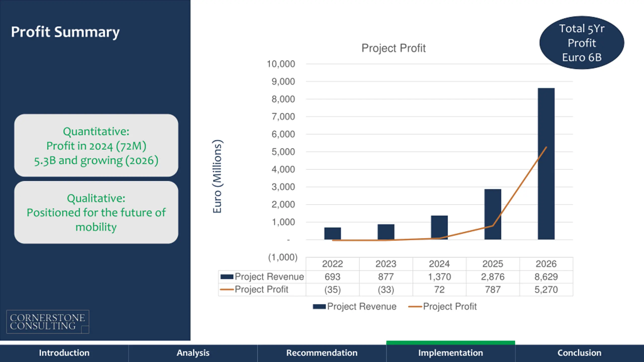Screen dimensions: 644x362
Task: Switch to the Analysis tab
Action: point(193,353)
